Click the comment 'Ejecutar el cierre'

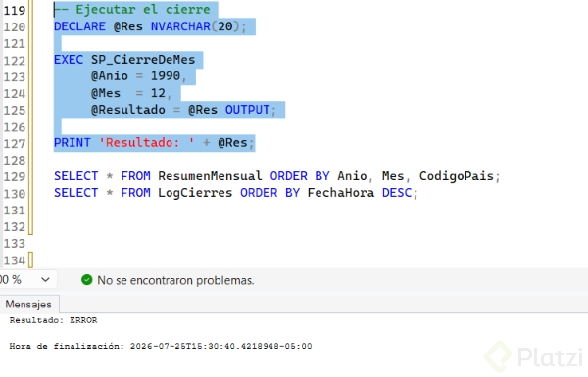[x=143, y=10]
